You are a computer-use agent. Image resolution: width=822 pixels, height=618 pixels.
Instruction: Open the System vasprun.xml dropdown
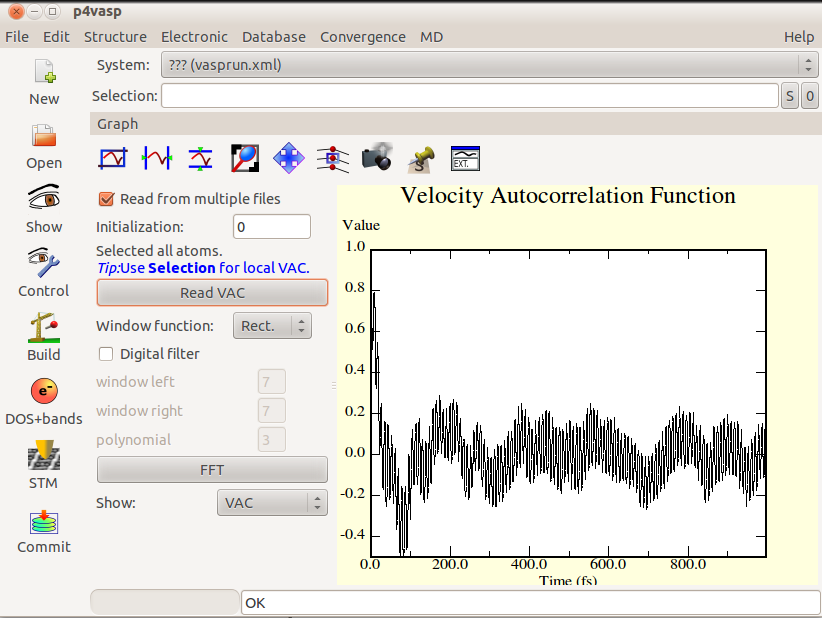point(487,65)
